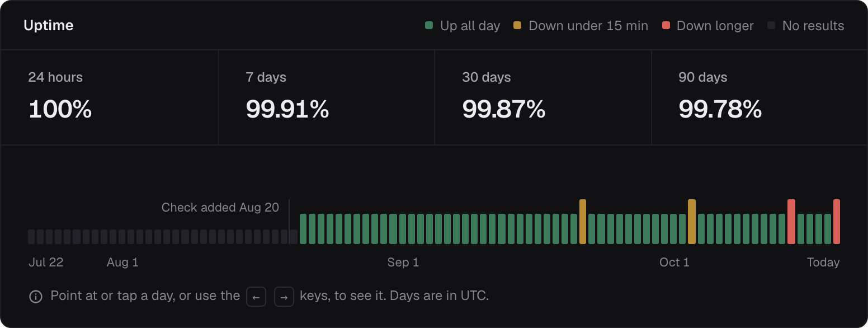The height and width of the screenshot is (328, 868).
Task: Open the 24 hours 100% stat card
Action: tap(110, 97)
